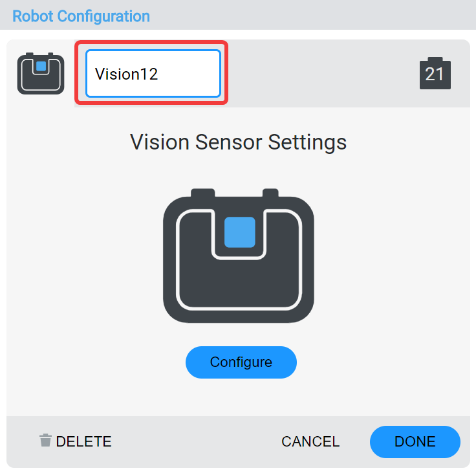The width and height of the screenshot is (476, 475).
Task: Click the small vision sensor icon in header
Action: (41, 73)
